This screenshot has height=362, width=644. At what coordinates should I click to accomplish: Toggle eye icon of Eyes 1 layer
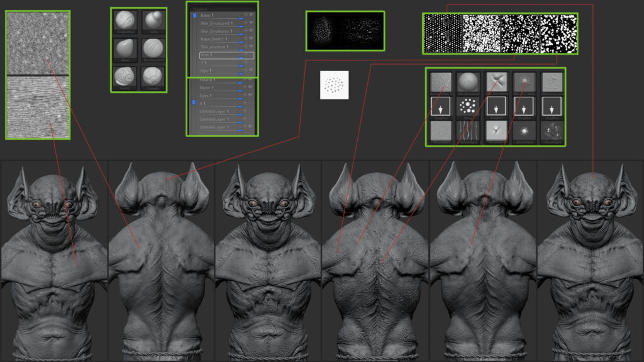[250, 96]
